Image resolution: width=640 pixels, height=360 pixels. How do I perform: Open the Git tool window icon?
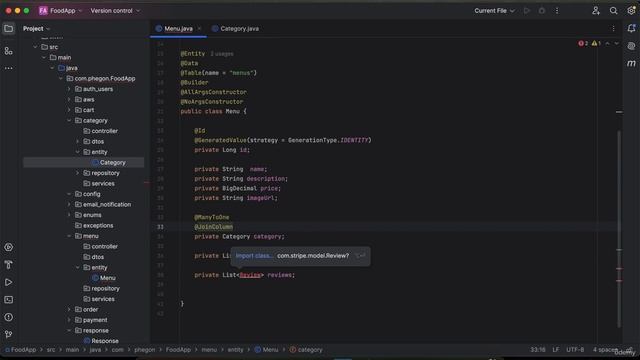8,334
